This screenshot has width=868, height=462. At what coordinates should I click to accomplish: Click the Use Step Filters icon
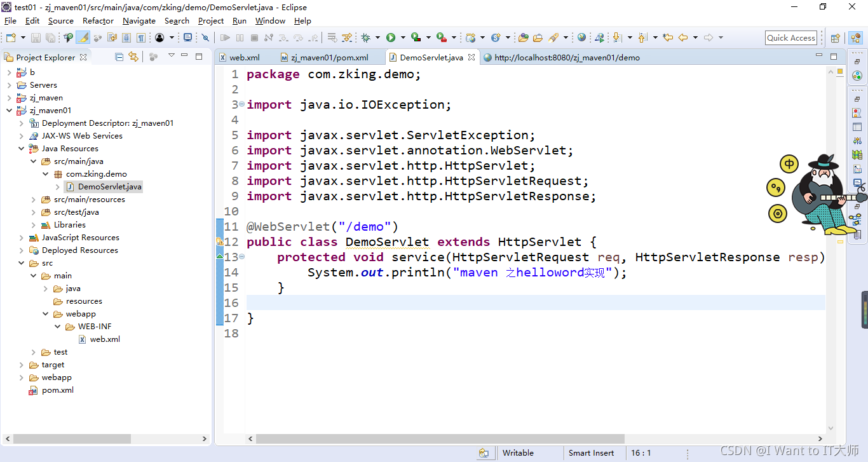click(x=347, y=38)
